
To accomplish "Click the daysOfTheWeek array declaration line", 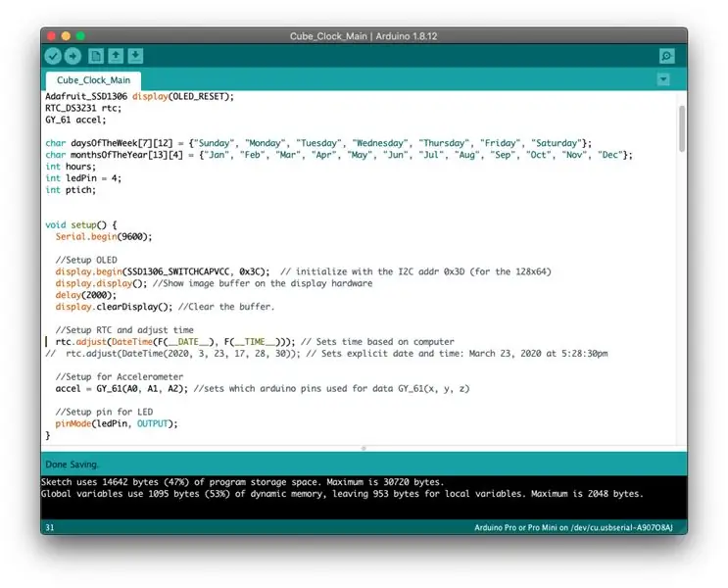I will (x=318, y=143).
